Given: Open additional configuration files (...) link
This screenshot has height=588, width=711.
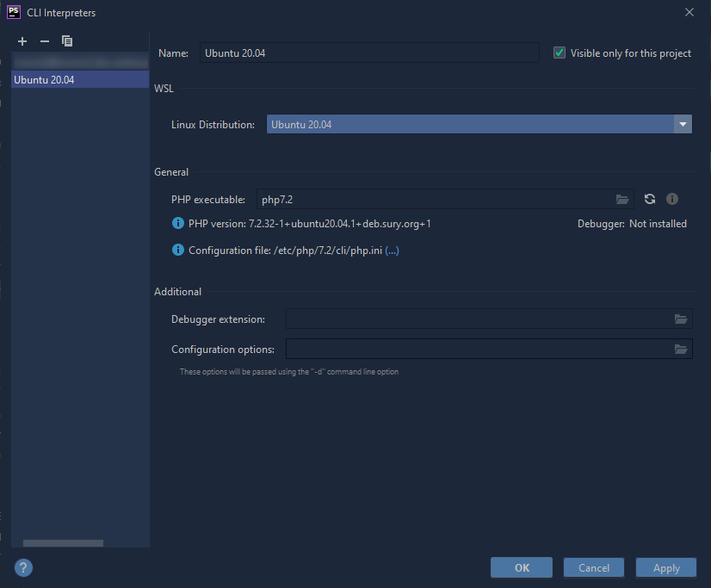Looking at the screenshot, I should (392, 251).
